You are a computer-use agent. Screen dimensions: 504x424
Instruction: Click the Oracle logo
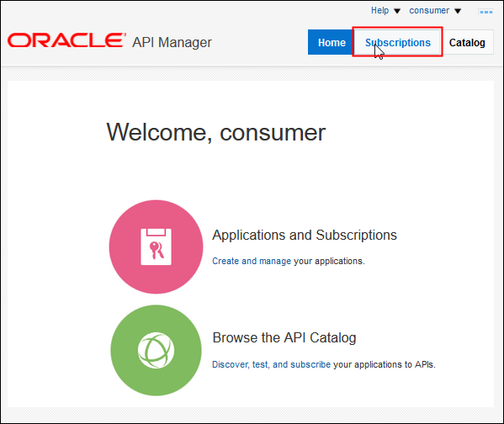66,40
